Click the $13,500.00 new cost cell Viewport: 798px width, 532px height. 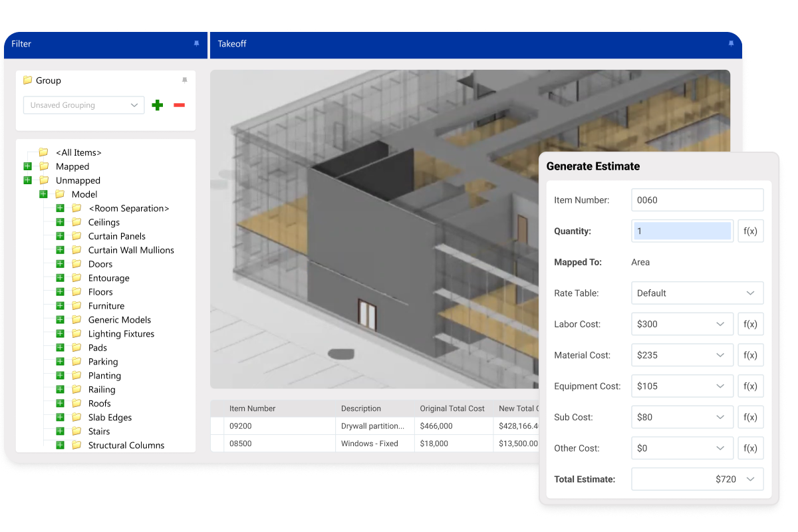[x=516, y=444]
